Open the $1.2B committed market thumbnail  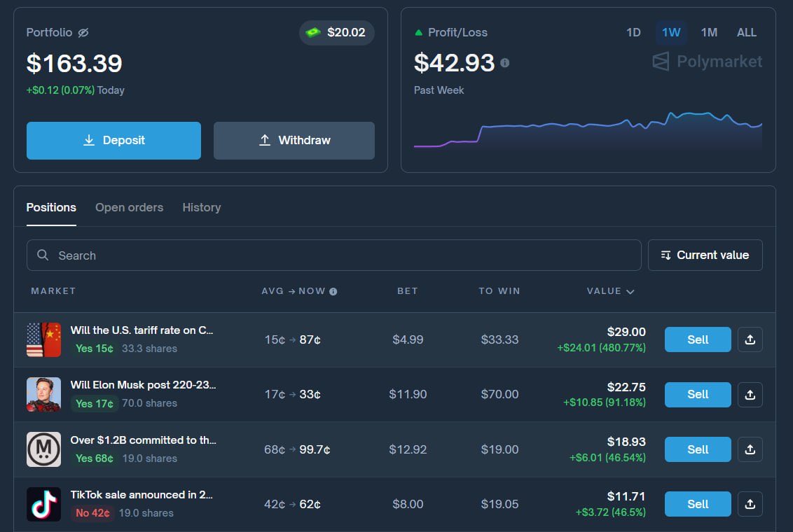44,449
